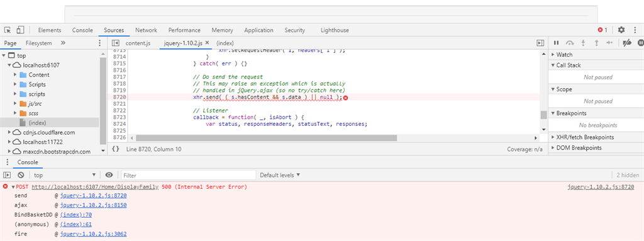Open Page pane three-dot options menu

(99, 43)
